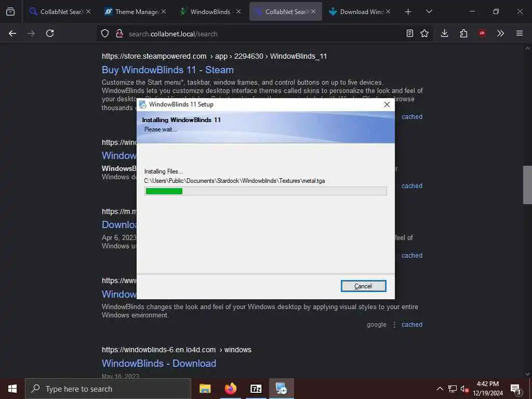532x399 pixels.
Task: Click the taskbar search box
Action: [108, 389]
